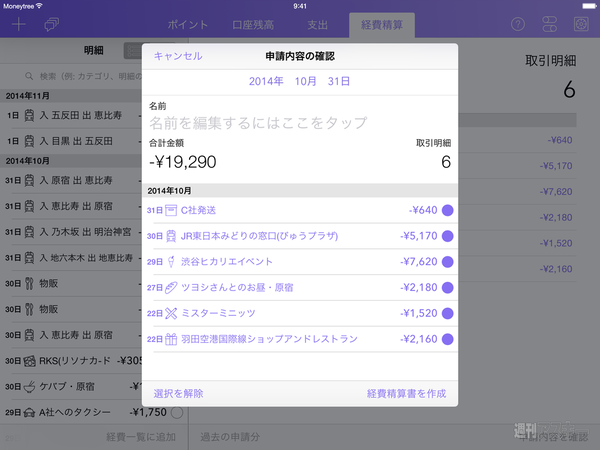Tap キャンセル in the confirmation dialog
Viewport: 600px width, 450px height.
178,56
